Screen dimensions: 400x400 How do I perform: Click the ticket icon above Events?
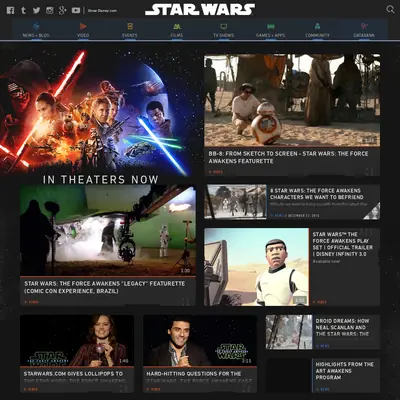[x=130, y=26]
